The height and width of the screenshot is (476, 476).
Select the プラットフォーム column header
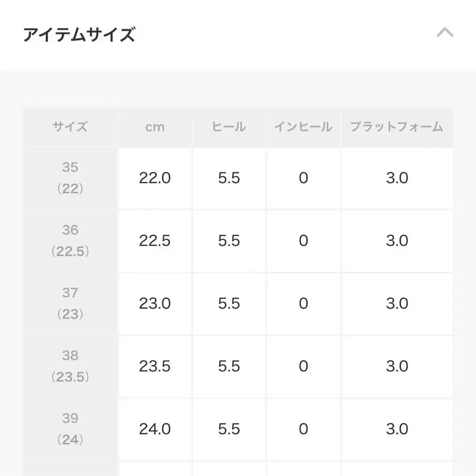[x=397, y=127]
